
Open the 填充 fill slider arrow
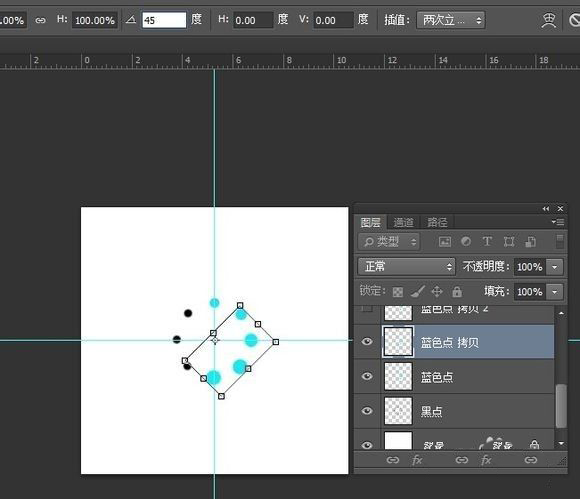[x=554, y=292]
